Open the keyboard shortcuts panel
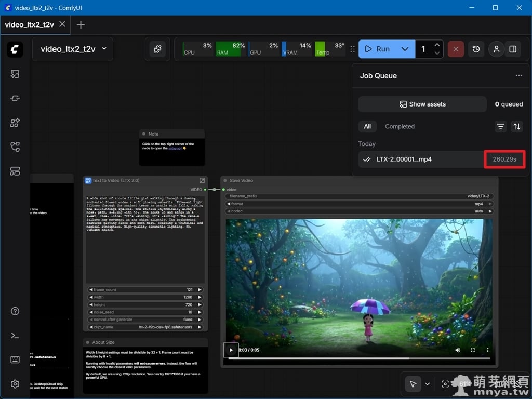Image resolution: width=532 pixels, height=399 pixels. (x=15, y=360)
